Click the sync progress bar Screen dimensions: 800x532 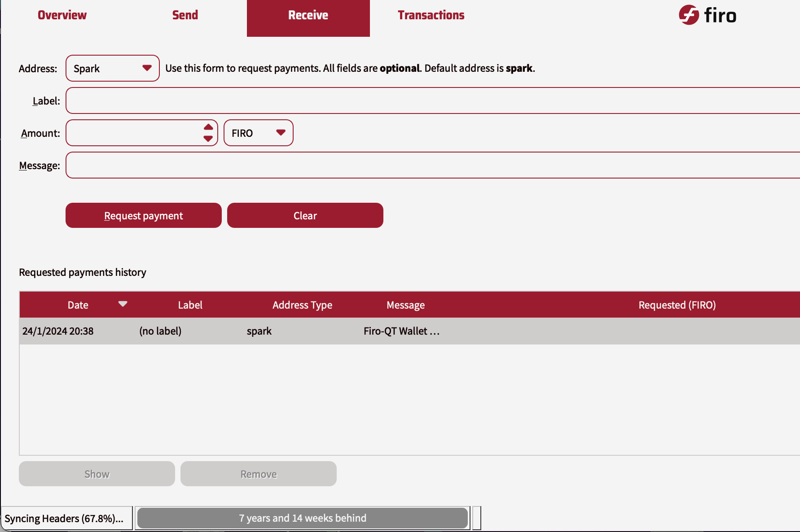[x=303, y=518]
